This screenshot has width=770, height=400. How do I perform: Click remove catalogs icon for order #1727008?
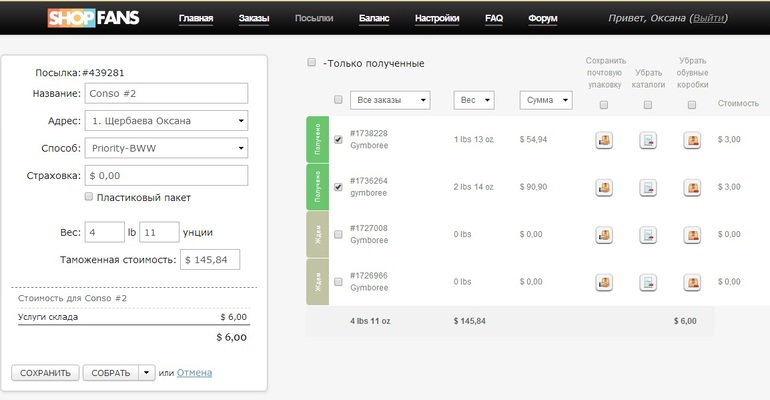(648, 234)
